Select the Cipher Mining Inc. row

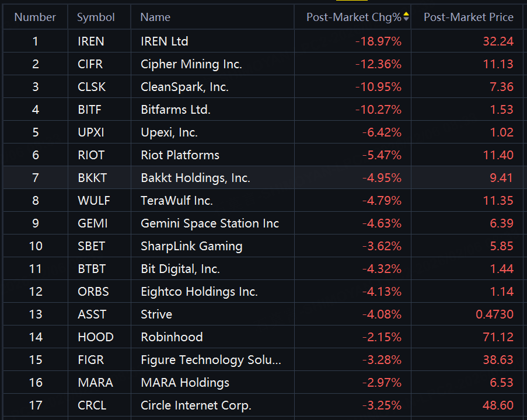191,64
